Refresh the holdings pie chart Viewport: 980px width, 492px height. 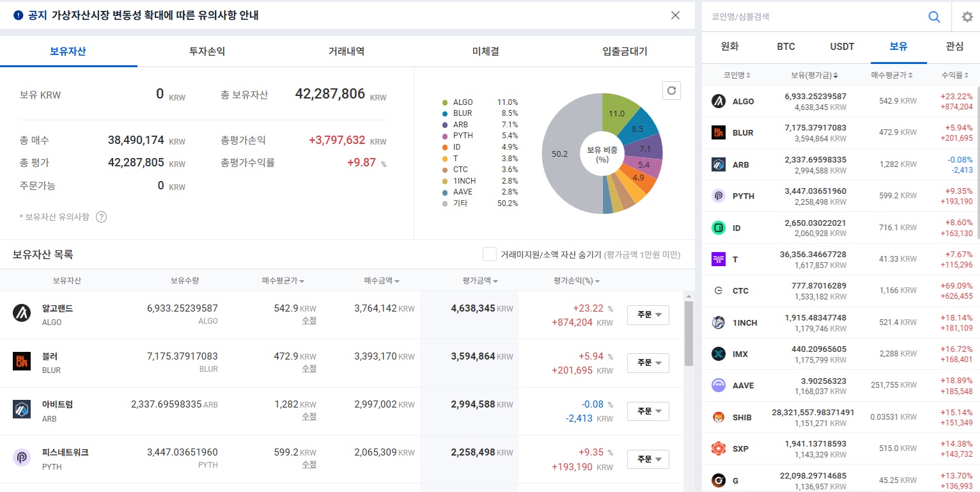coord(671,91)
